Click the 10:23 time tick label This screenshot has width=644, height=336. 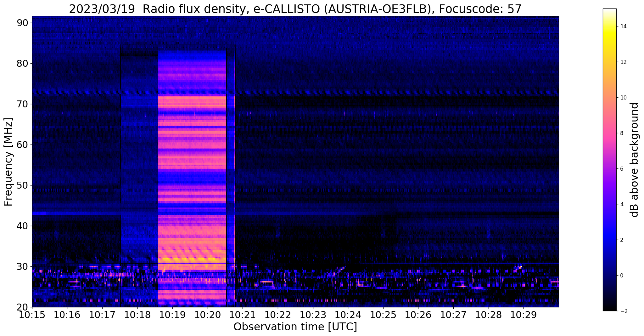pyautogui.click(x=313, y=314)
